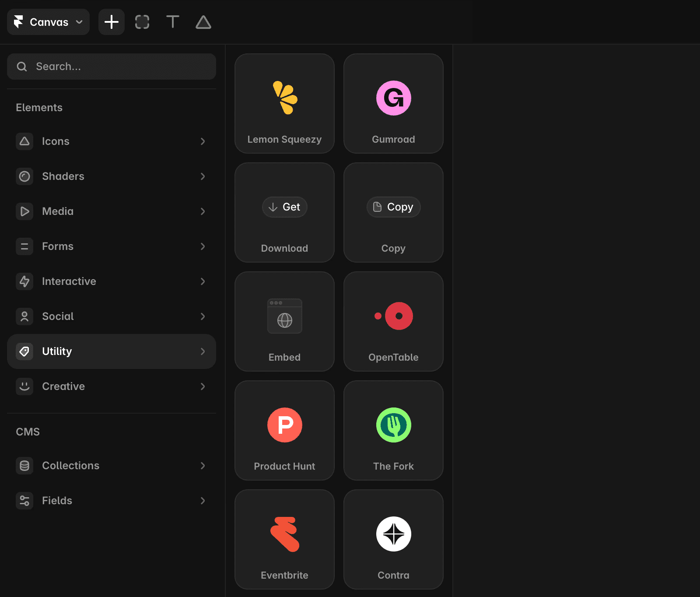Click the Get download button preview
Screen dimensions: 700x597
point(285,207)
